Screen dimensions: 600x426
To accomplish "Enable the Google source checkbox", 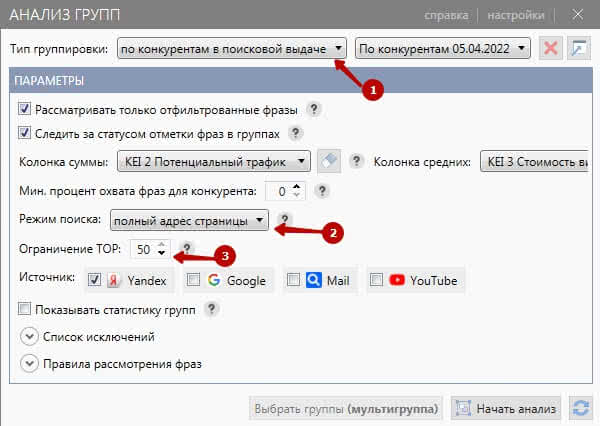I will pyautogui.click(x=193, y=280).
